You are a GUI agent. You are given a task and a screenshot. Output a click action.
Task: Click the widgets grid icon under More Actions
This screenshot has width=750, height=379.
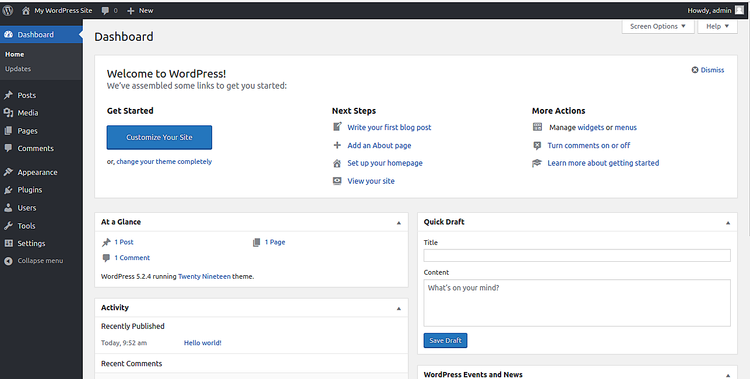(537, 127)
